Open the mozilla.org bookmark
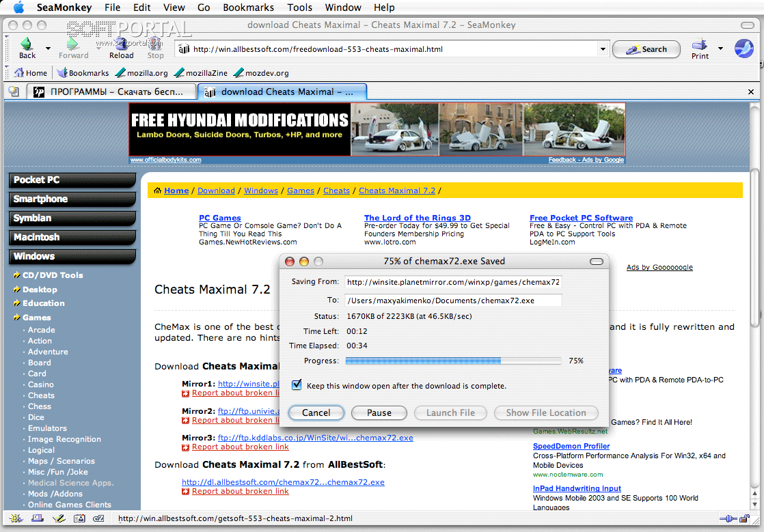The width and height of the screenshot is (764, 532). click(141, 72)
